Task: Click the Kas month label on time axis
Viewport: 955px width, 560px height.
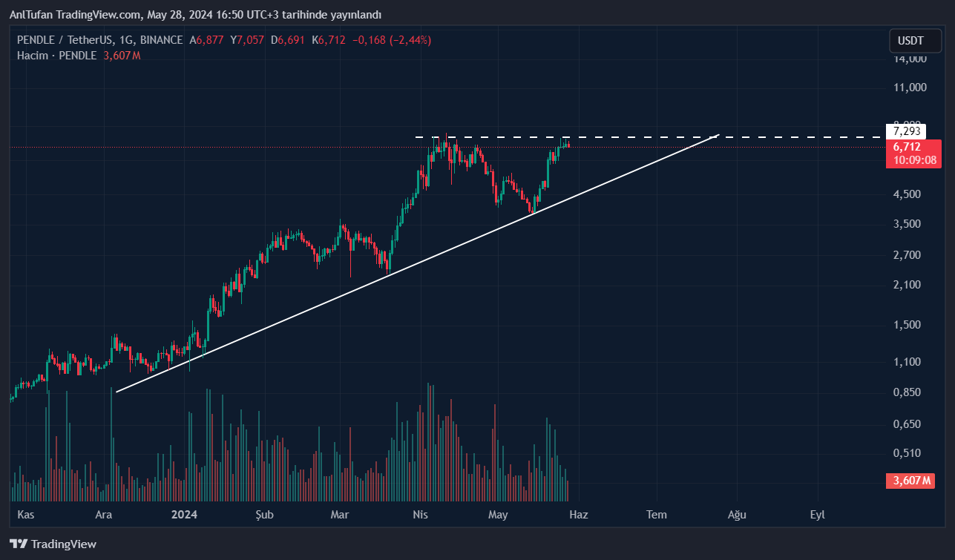Action: coord(26,514)
